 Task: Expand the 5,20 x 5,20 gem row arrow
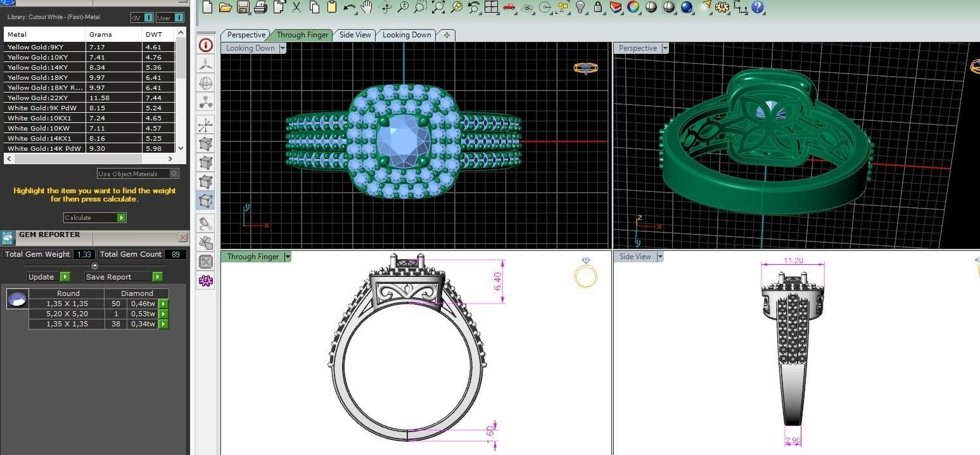click(163, 314)
